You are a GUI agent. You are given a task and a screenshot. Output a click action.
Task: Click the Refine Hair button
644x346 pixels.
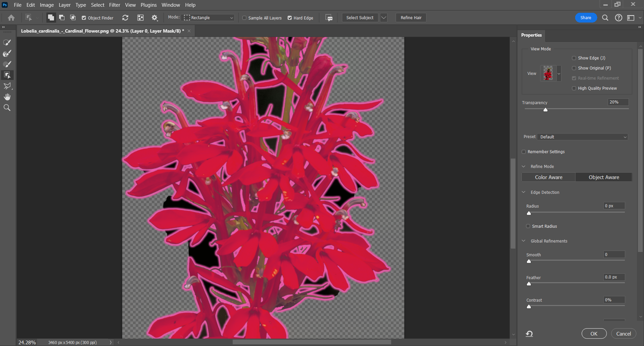coord(411,18)
